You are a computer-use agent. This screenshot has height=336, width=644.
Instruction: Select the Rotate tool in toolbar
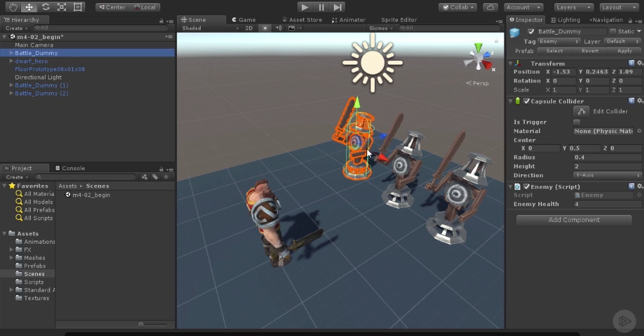click(45, 7)
